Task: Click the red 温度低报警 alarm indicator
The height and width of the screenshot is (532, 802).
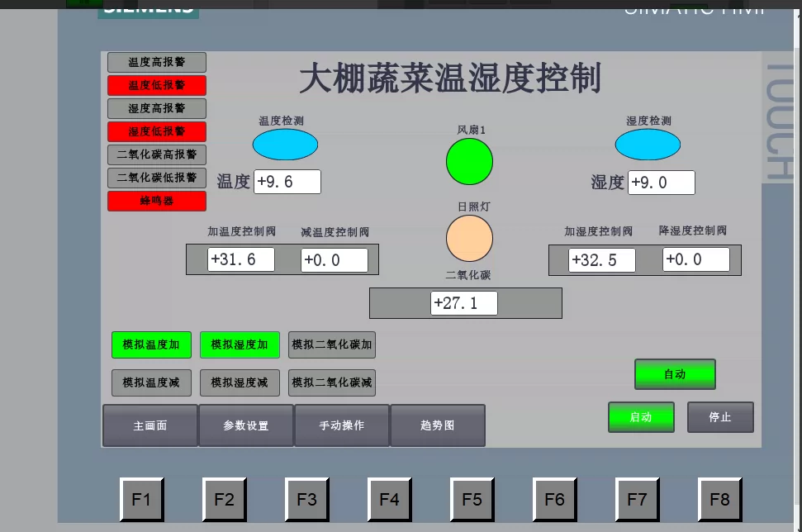Action: coord(156,85)
